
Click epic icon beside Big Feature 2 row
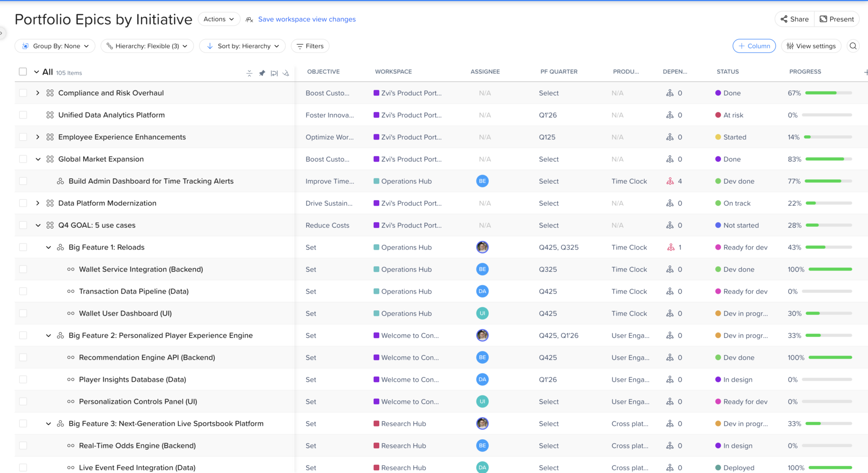pos(60,336)
